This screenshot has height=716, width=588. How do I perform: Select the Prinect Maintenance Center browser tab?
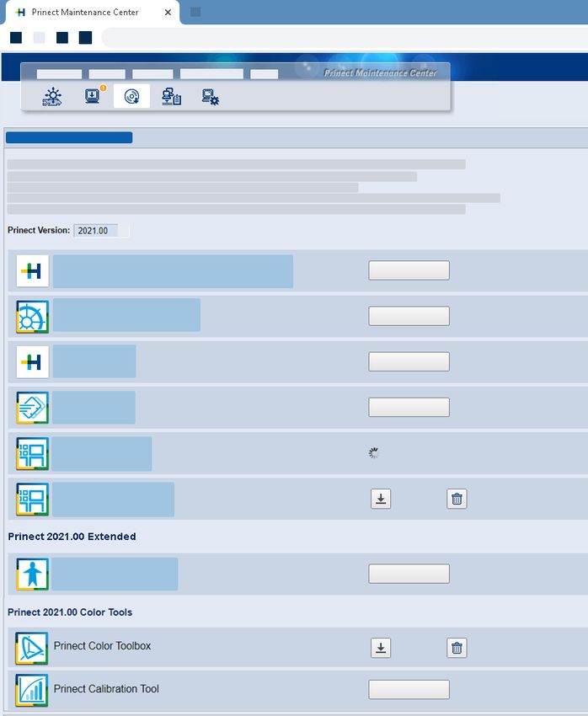(x=91, y=13)
